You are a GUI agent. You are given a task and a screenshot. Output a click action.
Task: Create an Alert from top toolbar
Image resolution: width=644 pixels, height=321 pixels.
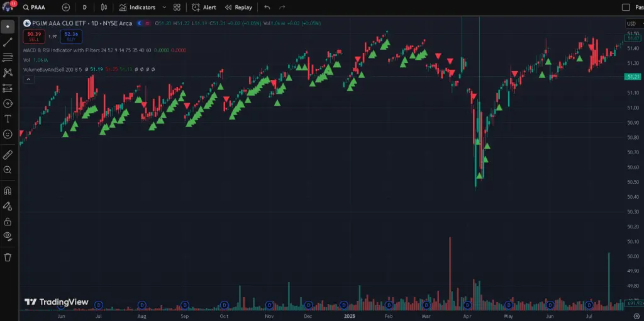(204, 8)
